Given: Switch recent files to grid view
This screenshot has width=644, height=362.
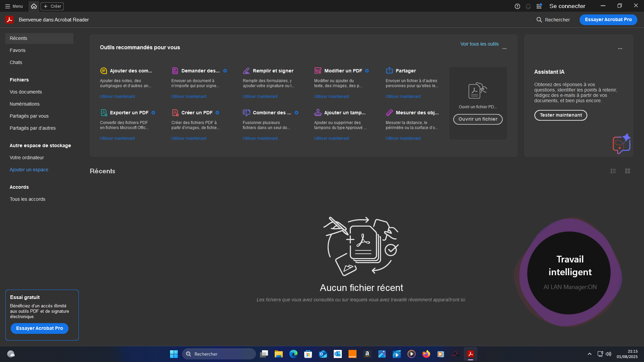Looking at the screenshot, I should [x=628, y=171].
